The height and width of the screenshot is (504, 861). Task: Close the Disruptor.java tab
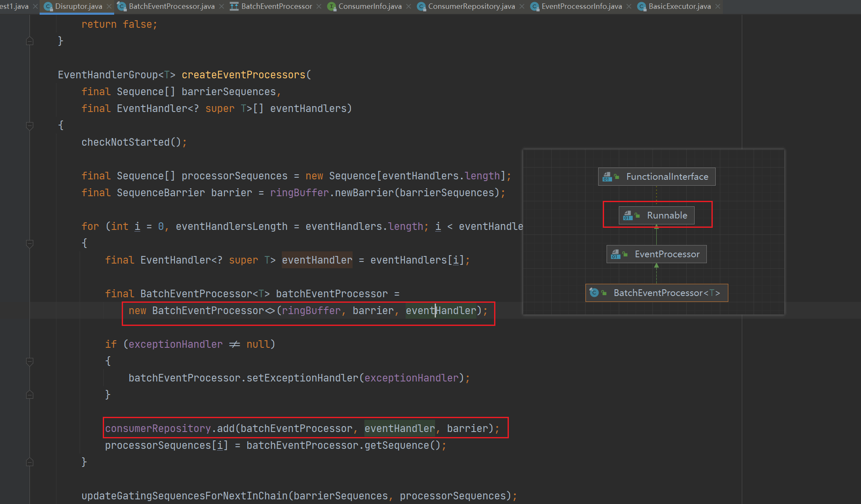click(x=109, y=6)
